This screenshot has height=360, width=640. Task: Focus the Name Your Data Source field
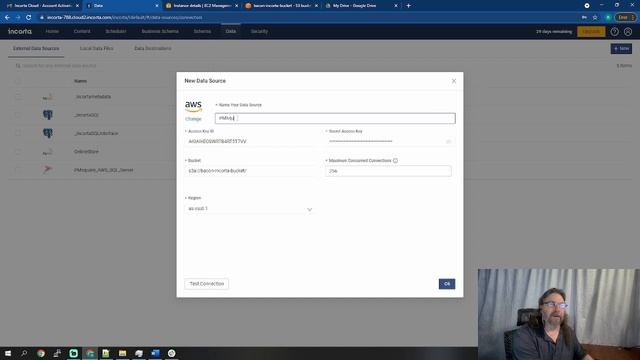(335, 118)
